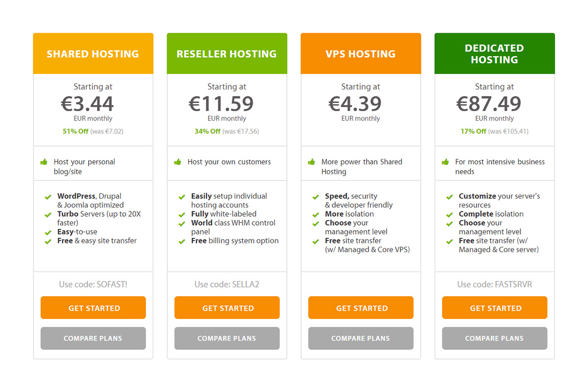Click thumbs-up icon by 'More power than Shared Hosting'

312,161
